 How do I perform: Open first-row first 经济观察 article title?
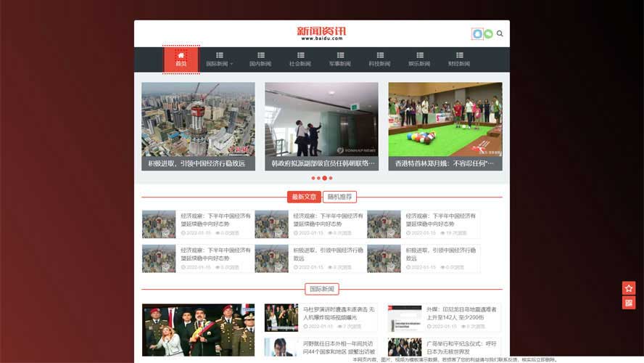click(215, 220)
